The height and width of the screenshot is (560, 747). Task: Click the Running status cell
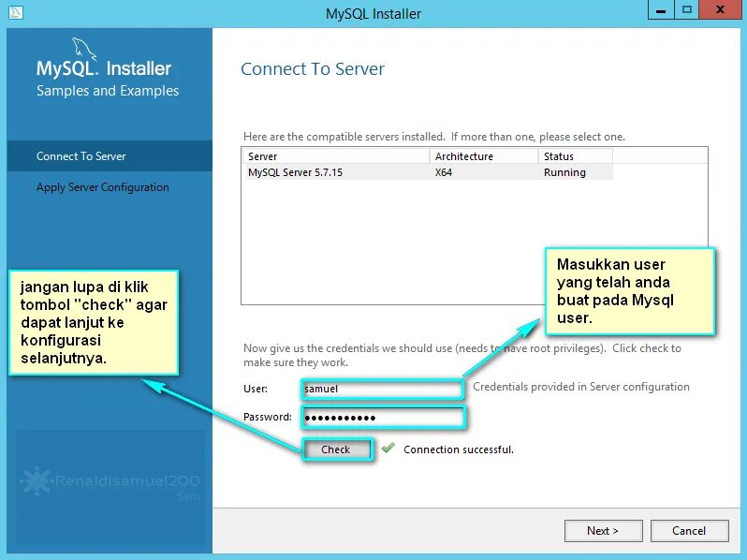click(x=564, y=172)
